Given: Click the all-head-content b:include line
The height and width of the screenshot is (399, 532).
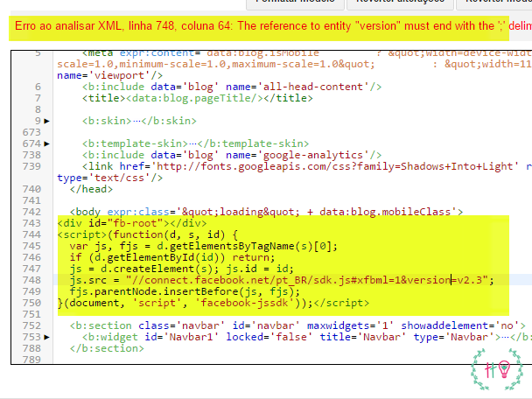Looking at the screenshot, I should (x=232, y=87).
